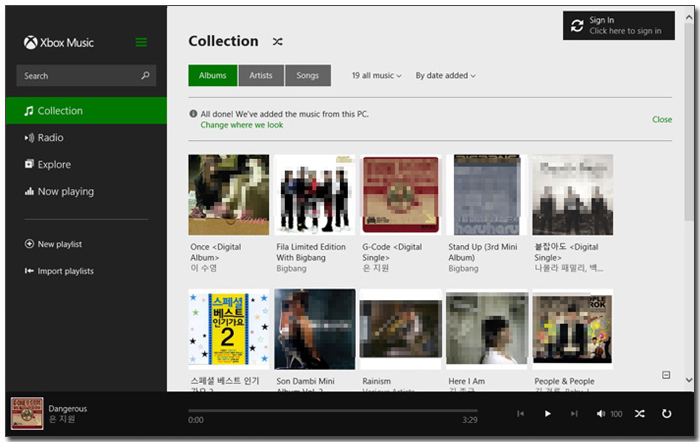The height and width of the screenshot is (442, 700).
Task: Click the 3:29 duration text
Action: point(470,420)
